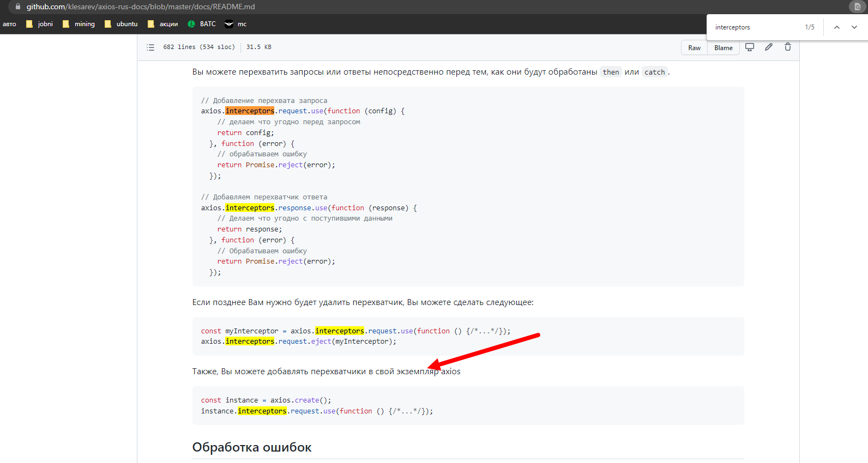Click interceptors in the response.use line
The height and width of the screenshot is (463, 868).
pyautogui.click(x=250, y=208)
